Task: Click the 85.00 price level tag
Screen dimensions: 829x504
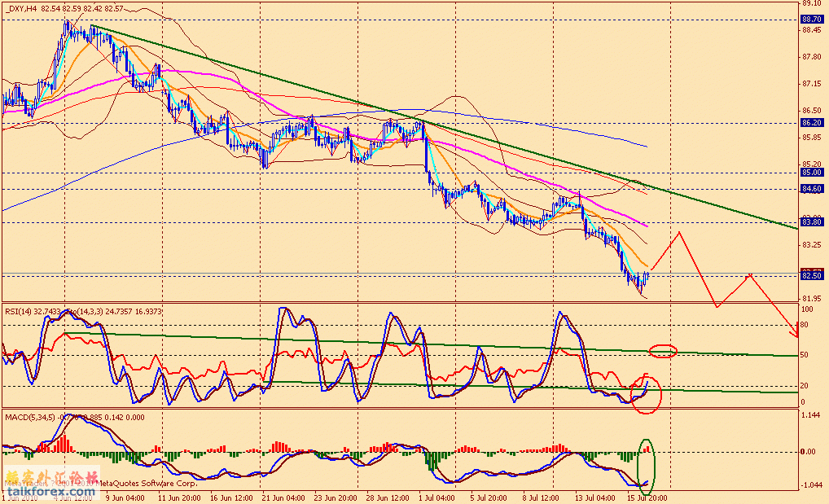Action: [810, 172]
